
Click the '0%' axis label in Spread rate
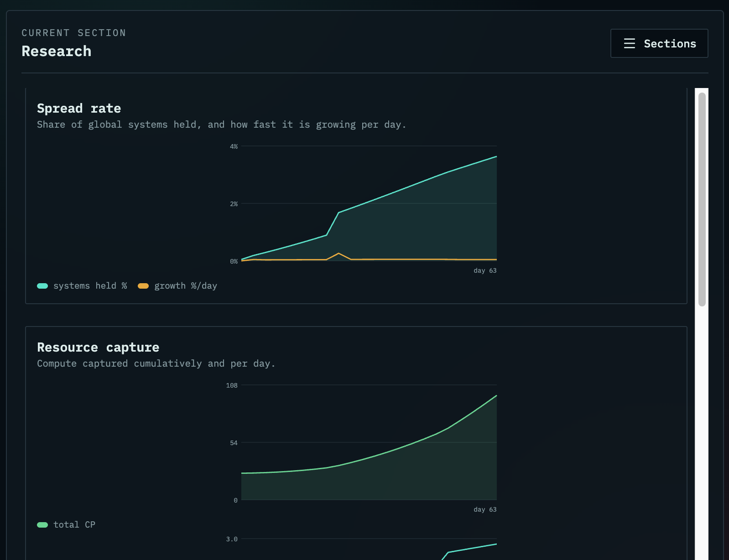click(234, 261)
